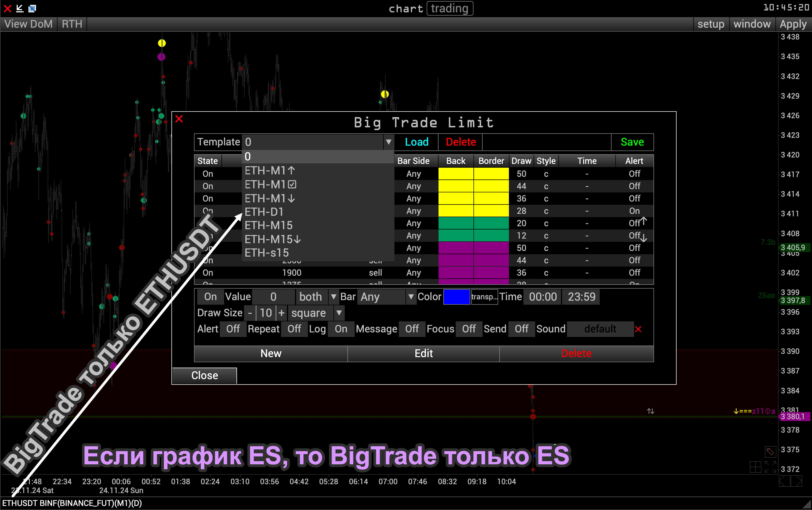Click the blue window-copy icon in the top bar

pyautogui.click(x=32, y=8)
